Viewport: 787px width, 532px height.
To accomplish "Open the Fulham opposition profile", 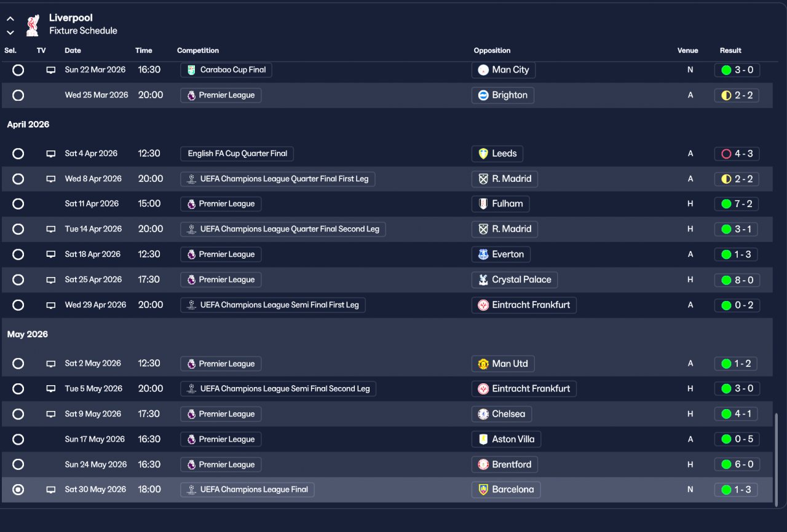I will click(500, 204).
